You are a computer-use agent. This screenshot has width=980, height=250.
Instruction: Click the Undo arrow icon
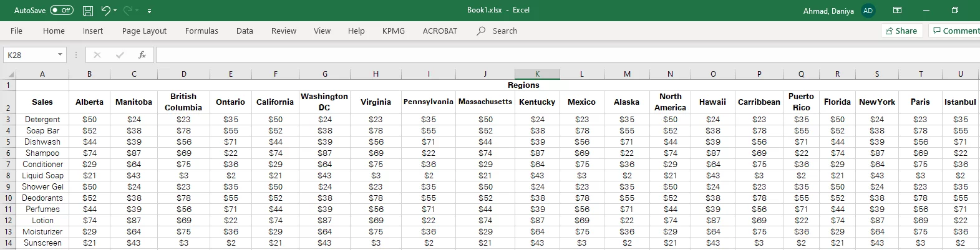[x=105, y=11]
